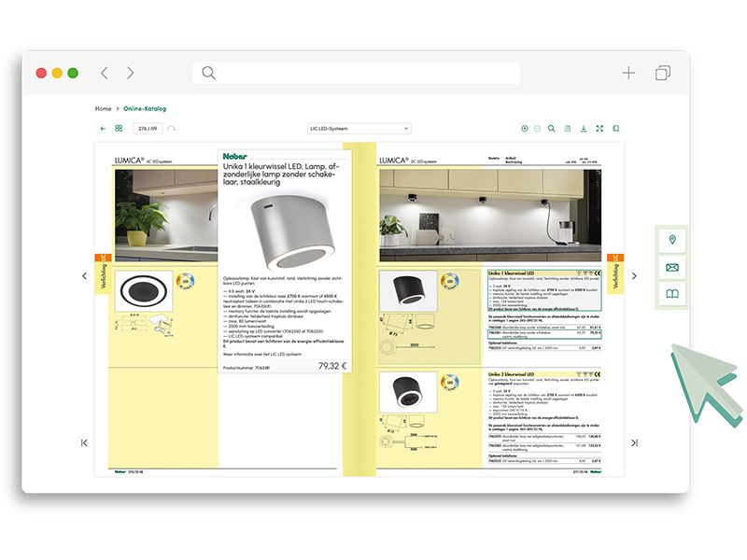The height and width of the screenshot is (560, 747).
Task: Zoom in on the catalog page
Action: 525,129
